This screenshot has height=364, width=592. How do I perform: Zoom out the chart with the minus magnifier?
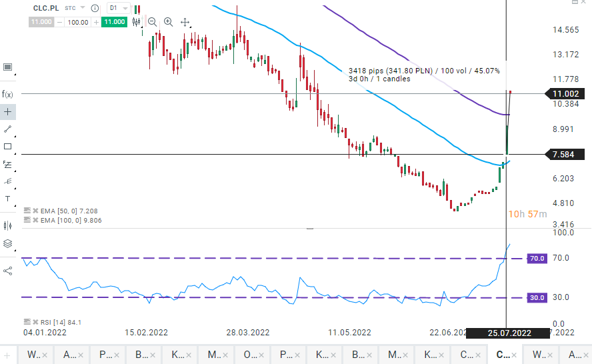[153, 22]
